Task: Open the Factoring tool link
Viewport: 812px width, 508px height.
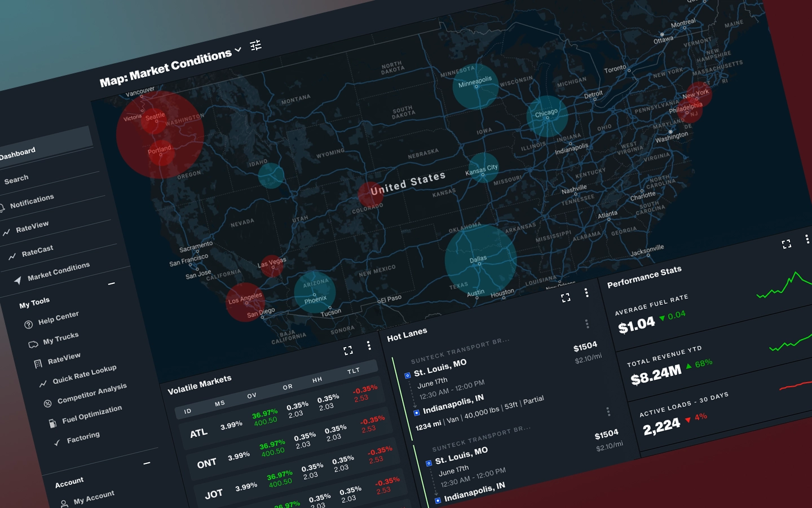Action: click(x=83, y=437)
